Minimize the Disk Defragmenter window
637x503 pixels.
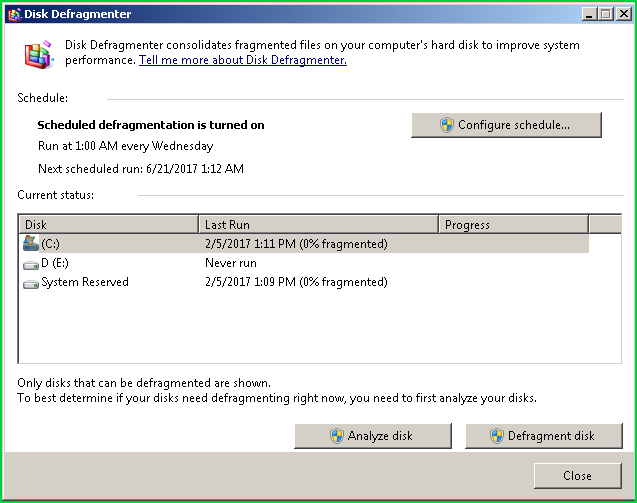[x=589, y=14]
